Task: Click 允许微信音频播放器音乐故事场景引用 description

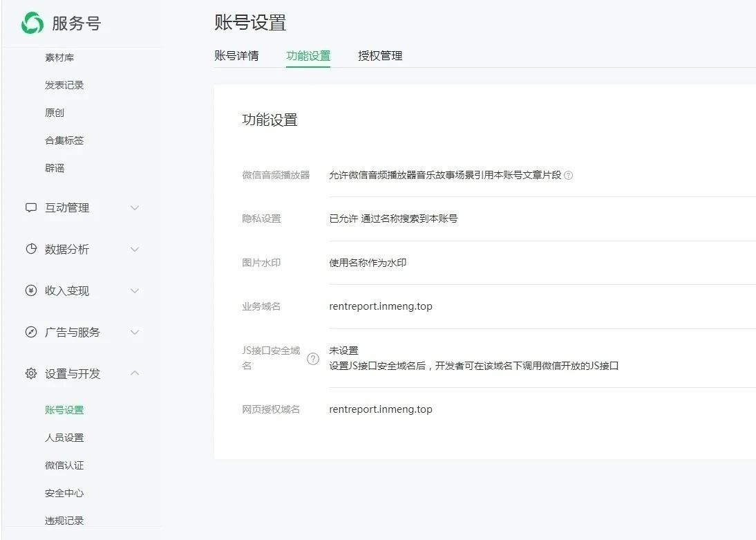Action: 446,175
